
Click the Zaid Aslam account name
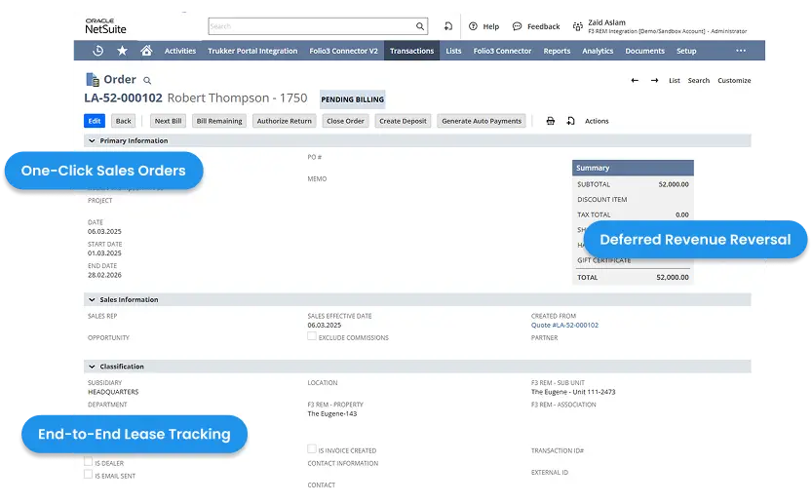click(606, 22)
